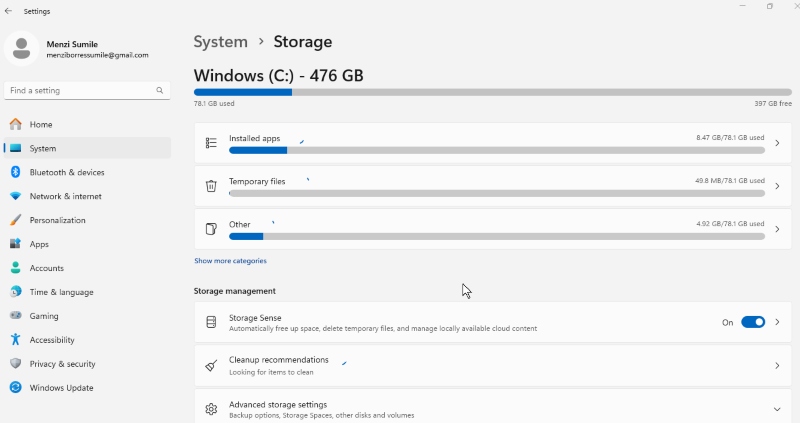Open Storage Sense settings chevron
Viewport: 800px width, 423px height.
(777, 322)
